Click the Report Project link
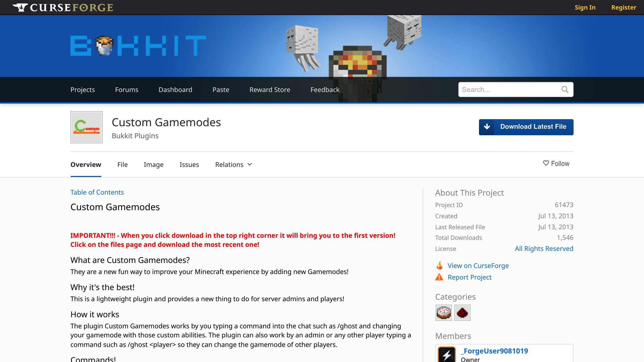 pos(469,277)
